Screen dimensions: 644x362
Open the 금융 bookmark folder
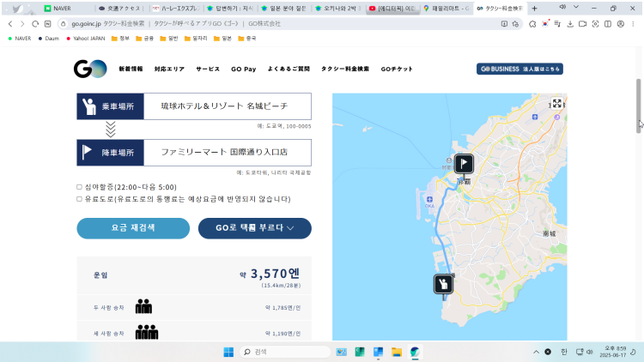[x=144, y=39]
